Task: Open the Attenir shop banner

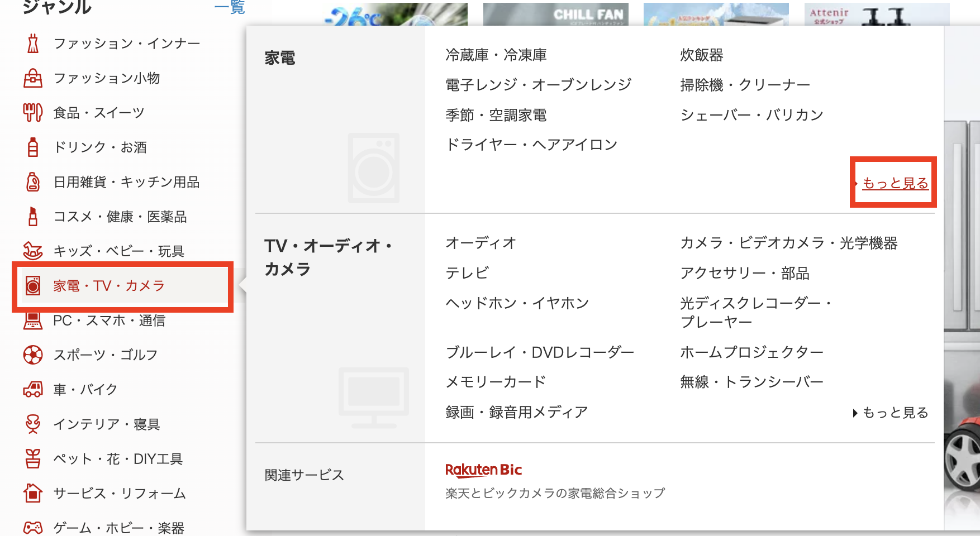Action: (876, 13)
